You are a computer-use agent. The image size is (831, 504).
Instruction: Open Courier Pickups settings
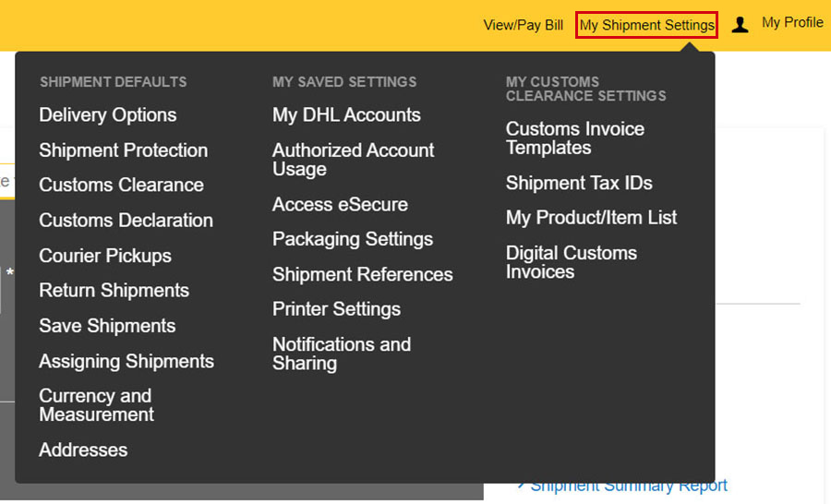[105, 256]
